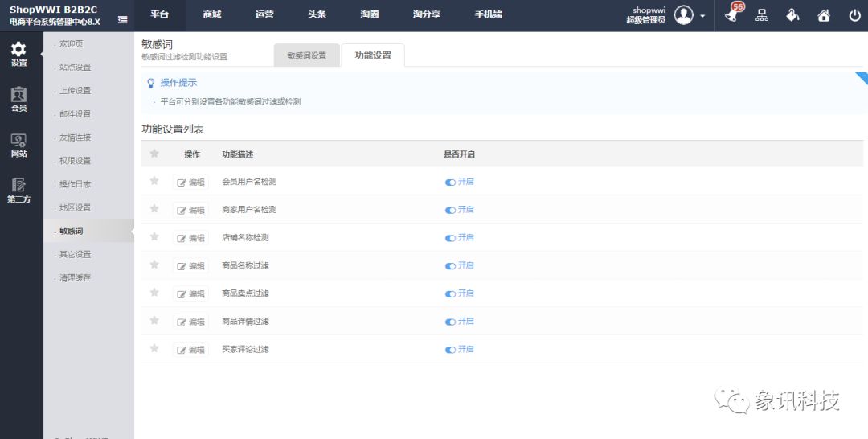
Task: Star the 店铺名称检测 row
Action: (154, 236)
